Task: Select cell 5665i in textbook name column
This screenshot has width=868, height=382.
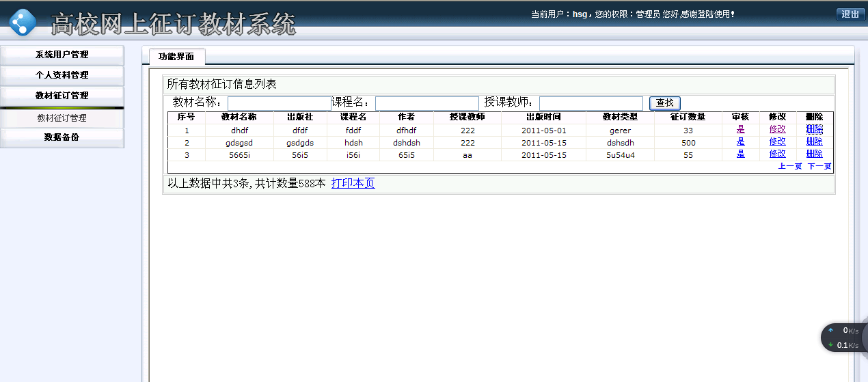Action: tap(239, 155)
